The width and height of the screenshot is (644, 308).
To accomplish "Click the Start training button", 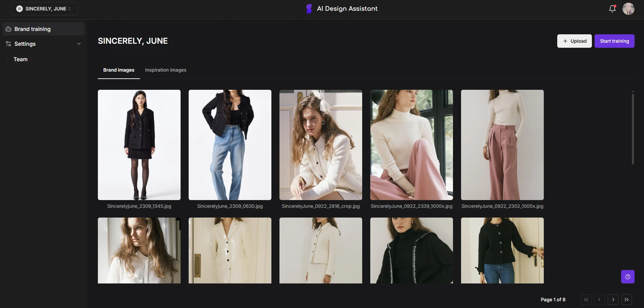I will [614, 41].
